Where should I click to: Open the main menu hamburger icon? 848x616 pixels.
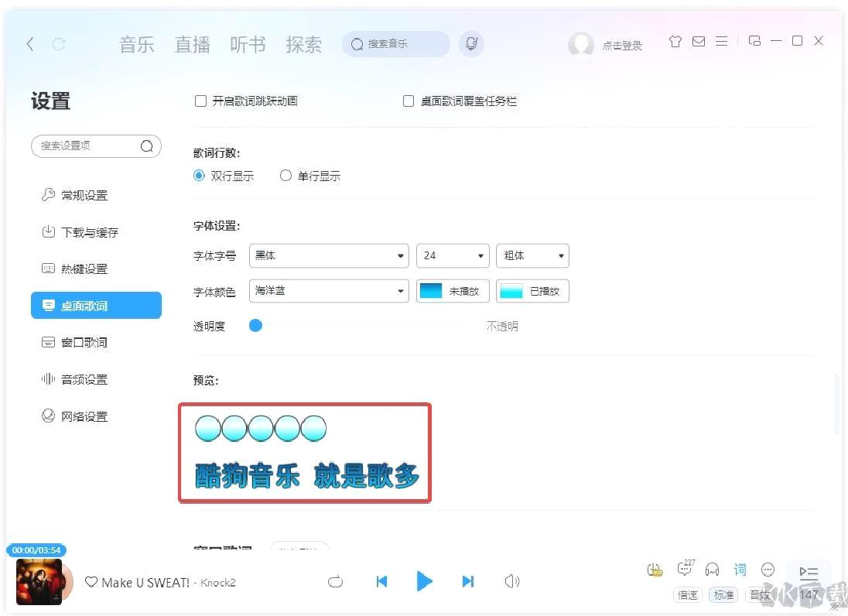coord(721,41)
